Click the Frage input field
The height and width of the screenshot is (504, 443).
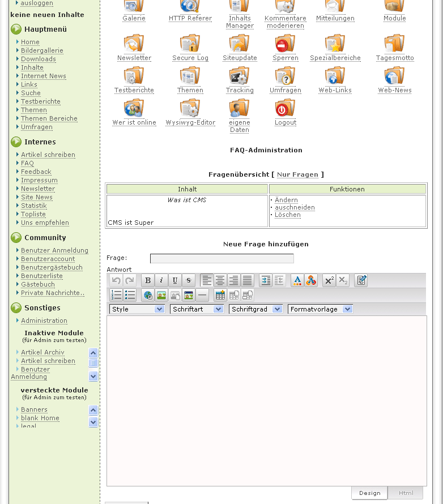221,259
